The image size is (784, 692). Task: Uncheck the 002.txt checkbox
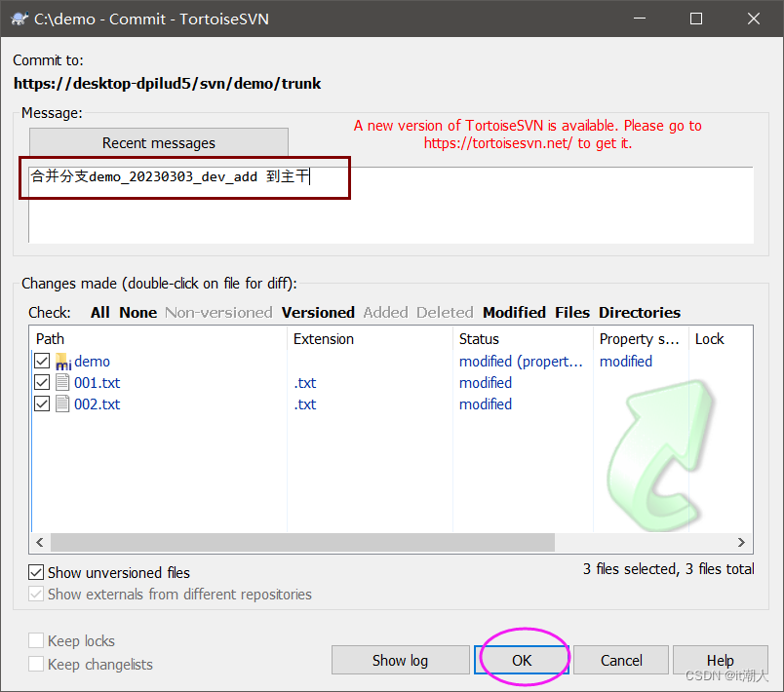[x=42, y=404]
